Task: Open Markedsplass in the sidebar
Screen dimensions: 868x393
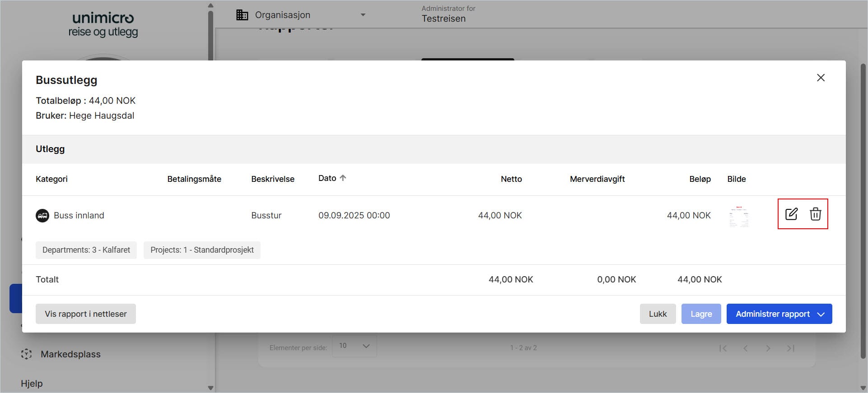Action: coord(70,354)
